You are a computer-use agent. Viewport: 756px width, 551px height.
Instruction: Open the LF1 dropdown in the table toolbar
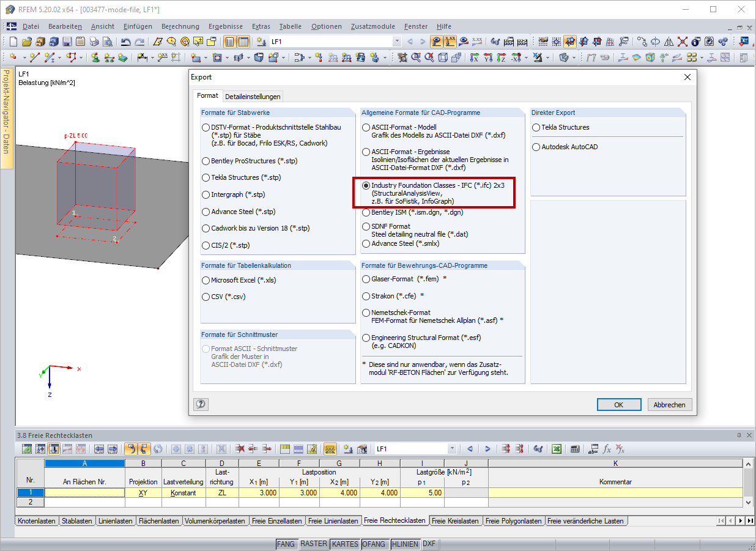click(x=451, y=448)
